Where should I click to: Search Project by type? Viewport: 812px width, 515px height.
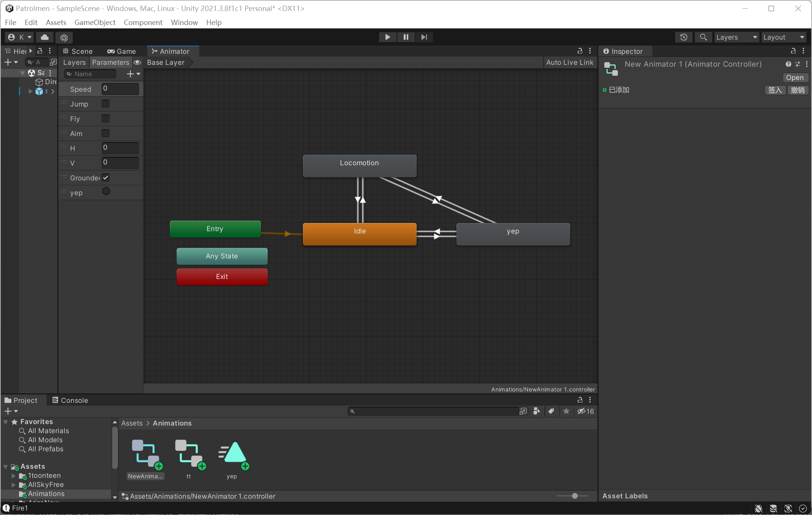coord(536,411)
